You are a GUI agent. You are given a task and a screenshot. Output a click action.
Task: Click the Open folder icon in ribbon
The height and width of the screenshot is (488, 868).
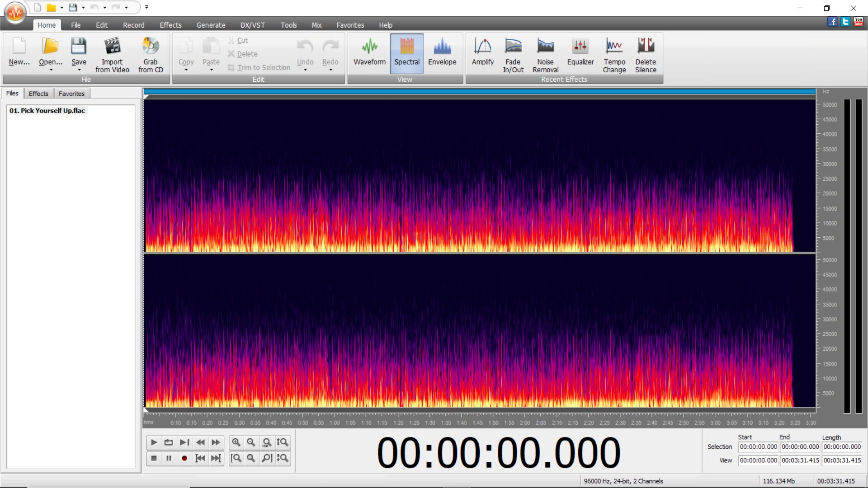coord(50,47)
